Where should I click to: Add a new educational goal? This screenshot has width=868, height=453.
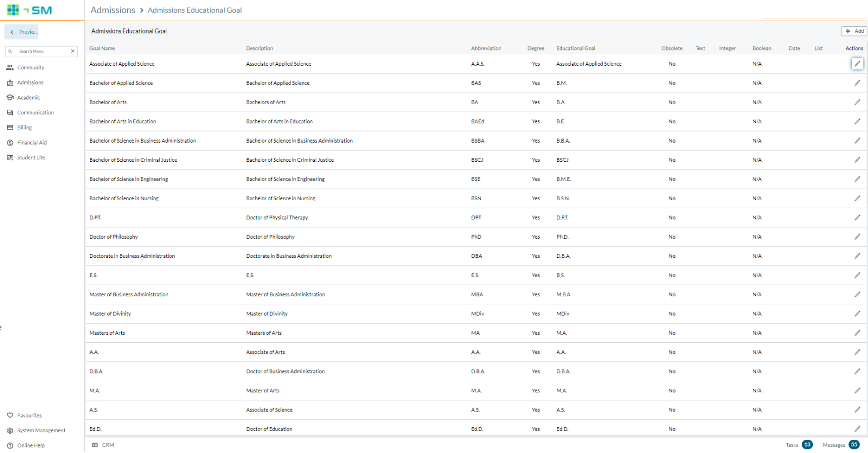pyautogui.click(x=854, y=31)
